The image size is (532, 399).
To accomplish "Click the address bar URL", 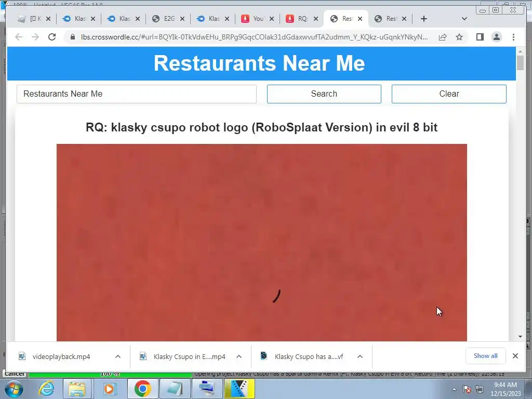I will 255,37.
